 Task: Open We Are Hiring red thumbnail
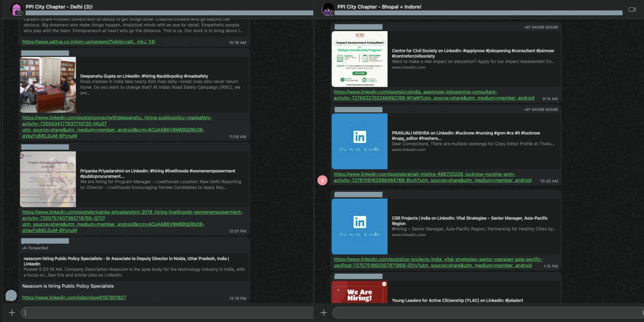359,292
